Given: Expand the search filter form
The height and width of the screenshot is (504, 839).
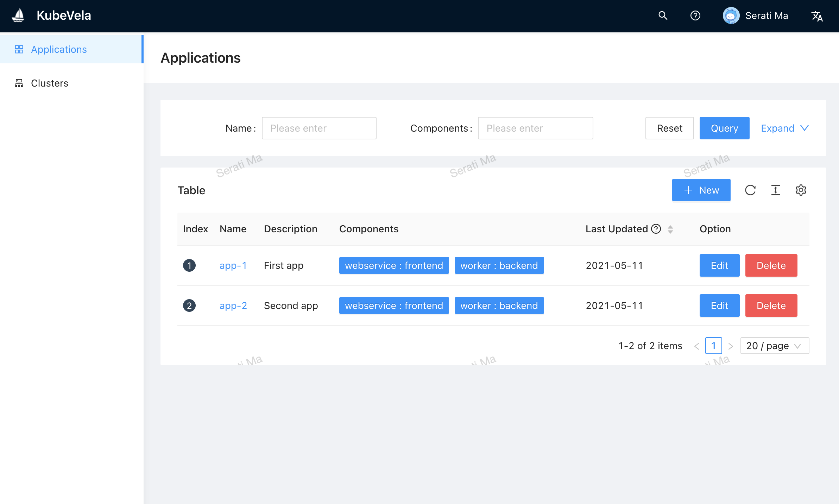Looking at the screenshot, I should pyautogui.click(x=784, y=128).
